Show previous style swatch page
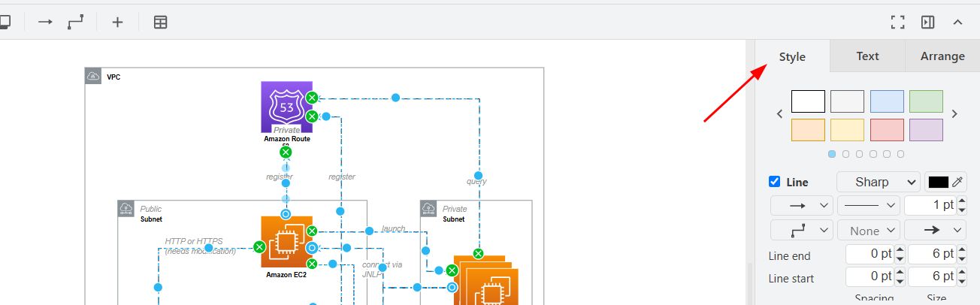The height and width of the screenshot is (305, 980). (x=779, y=114)
